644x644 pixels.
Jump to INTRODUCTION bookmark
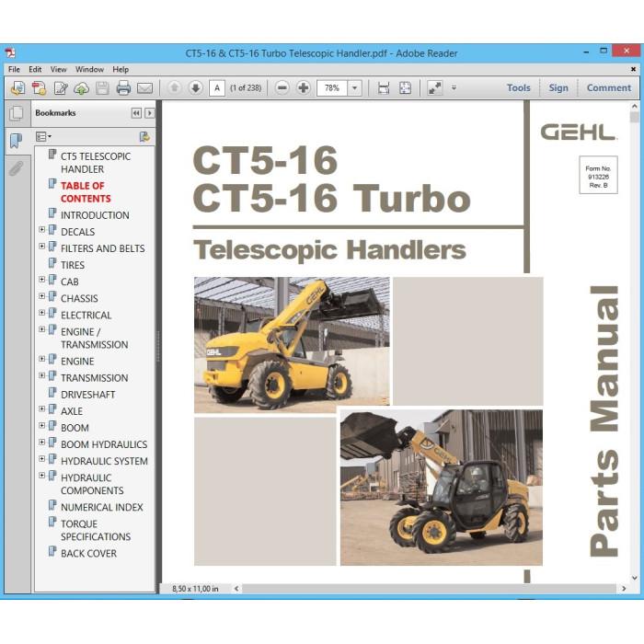coord(95,215)
